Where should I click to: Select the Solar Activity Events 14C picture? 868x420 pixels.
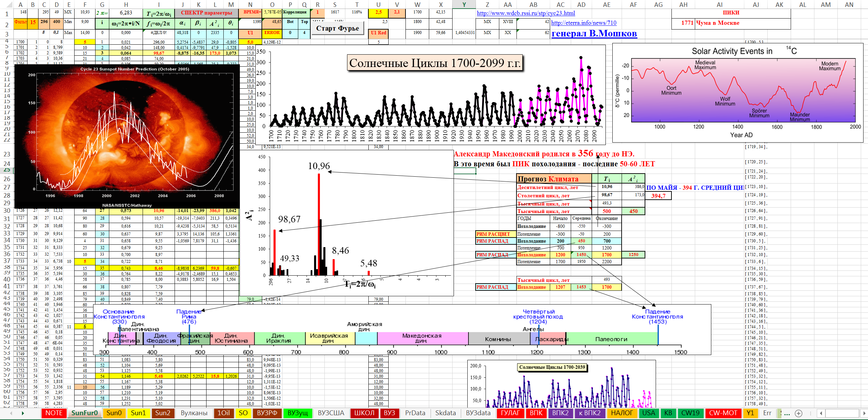pos(737,93)
